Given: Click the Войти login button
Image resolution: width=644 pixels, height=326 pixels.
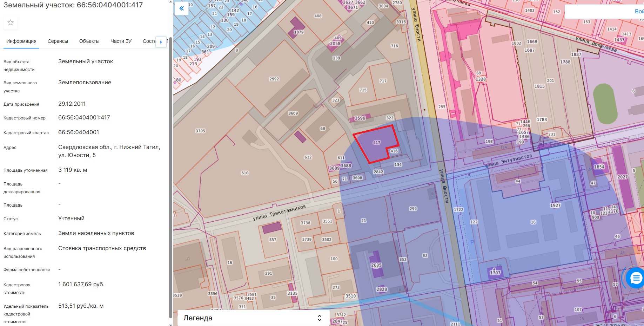Looking at the screenshot, I should 639,12.
